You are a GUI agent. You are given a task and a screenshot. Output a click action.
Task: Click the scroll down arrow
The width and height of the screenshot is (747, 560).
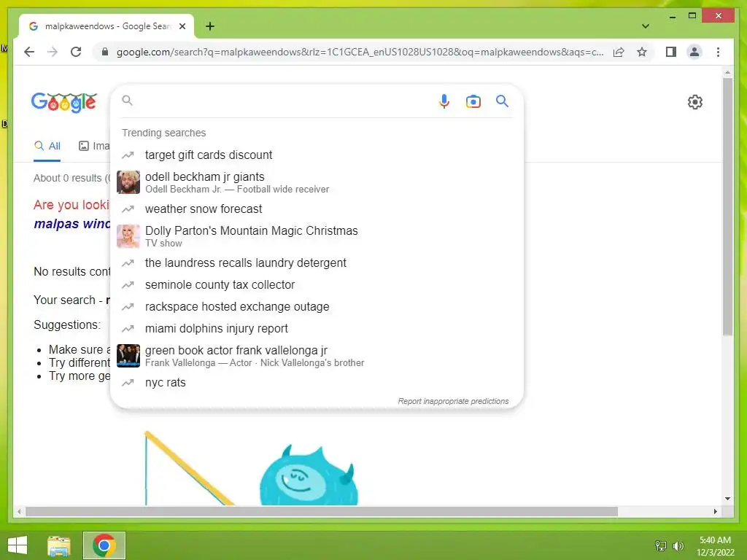(x=727, y=499)
